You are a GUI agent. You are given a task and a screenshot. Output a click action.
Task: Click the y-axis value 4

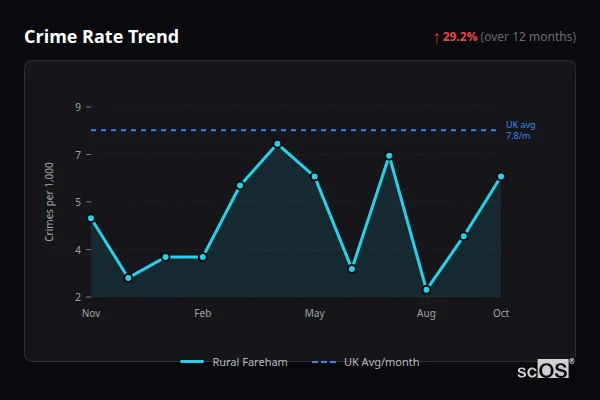(78, 250)
